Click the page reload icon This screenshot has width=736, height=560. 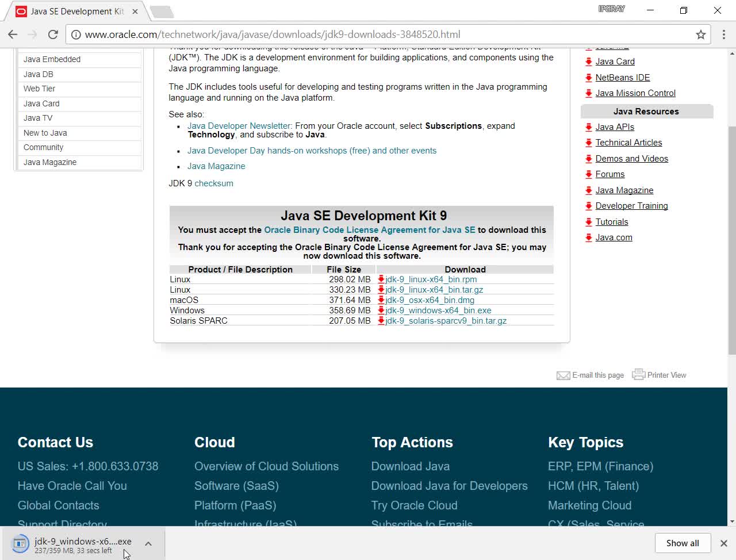(53, 34)
